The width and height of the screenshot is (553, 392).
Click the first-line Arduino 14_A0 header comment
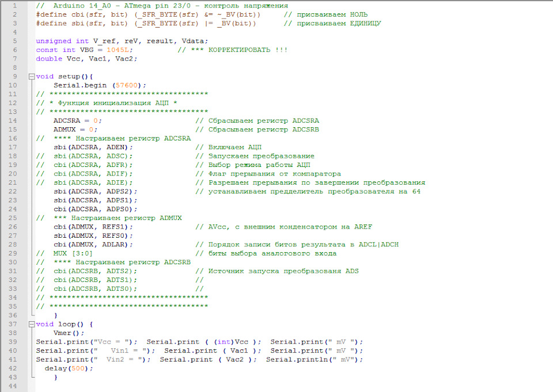[x=162, y=6]
